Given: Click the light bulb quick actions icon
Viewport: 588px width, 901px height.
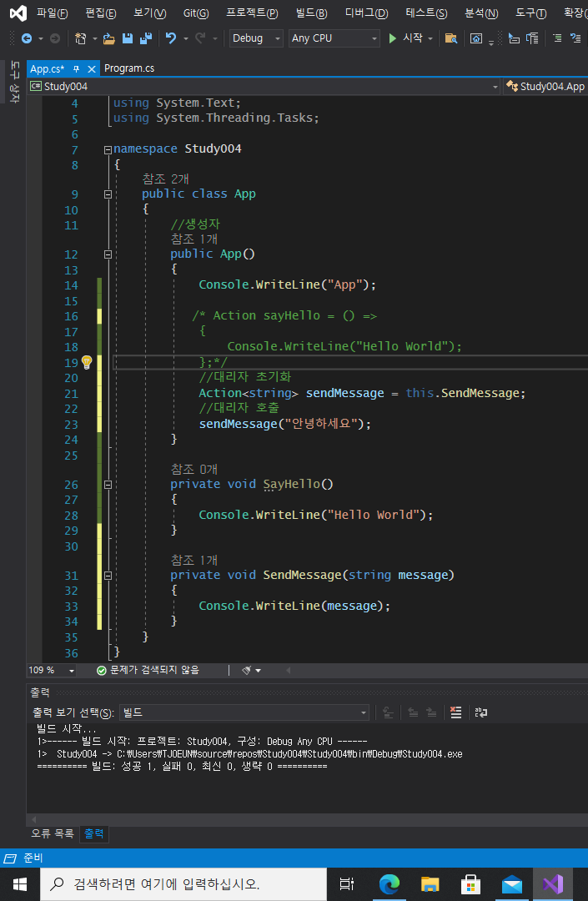Looking at the screenshot, I should coord(87,362).
